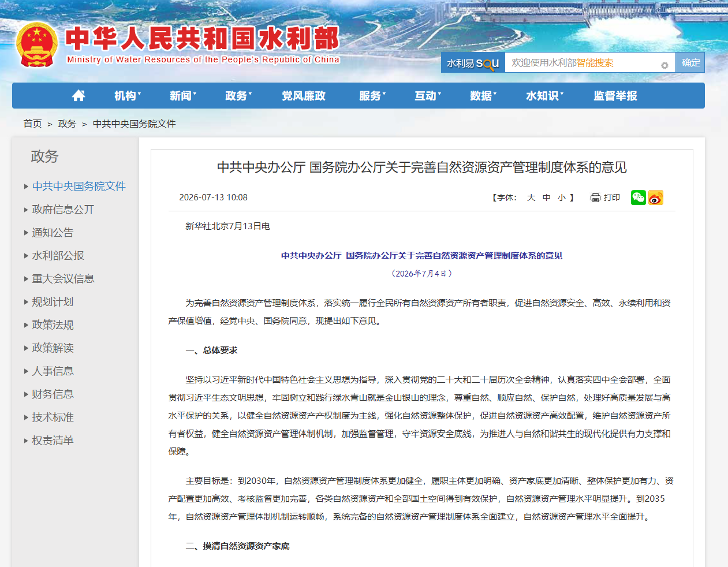Image resolution: width=728 pixels, height=567 pixels.
Task: Select 中共中央国务院文件 in sidebar
Action: 79,186
